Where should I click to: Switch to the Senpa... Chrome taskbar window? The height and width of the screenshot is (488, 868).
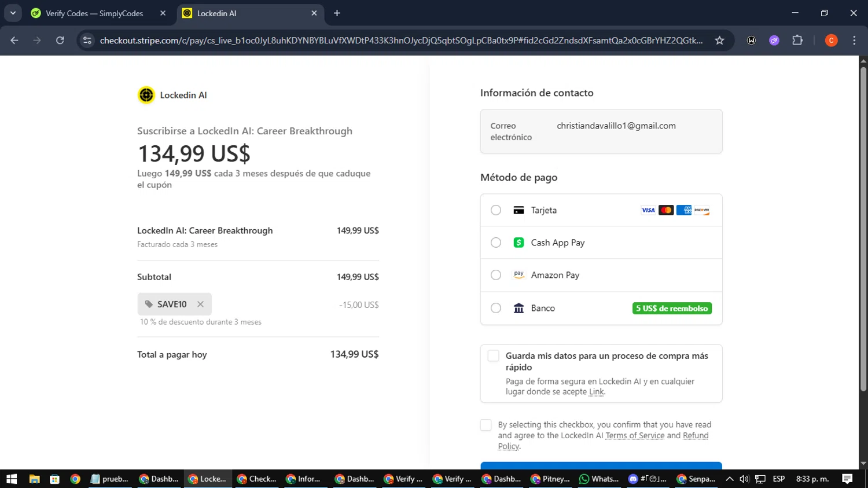click(696, 479)
